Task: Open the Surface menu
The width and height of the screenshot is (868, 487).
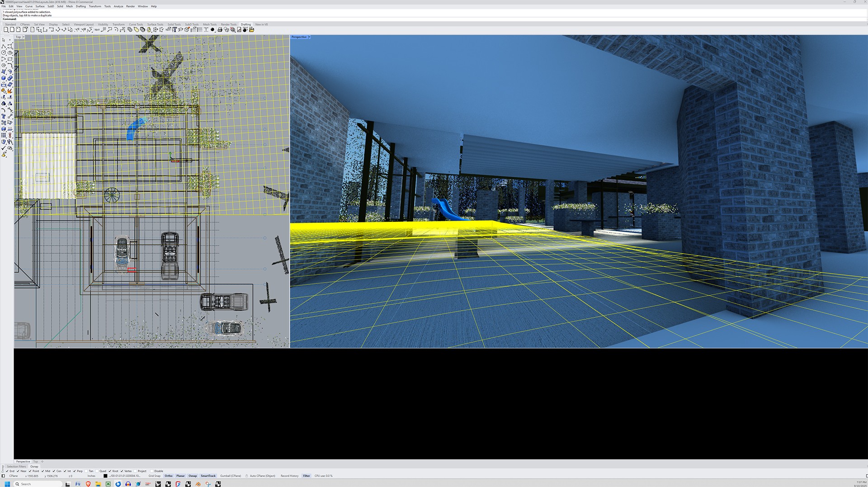Action: click(40, 6)
